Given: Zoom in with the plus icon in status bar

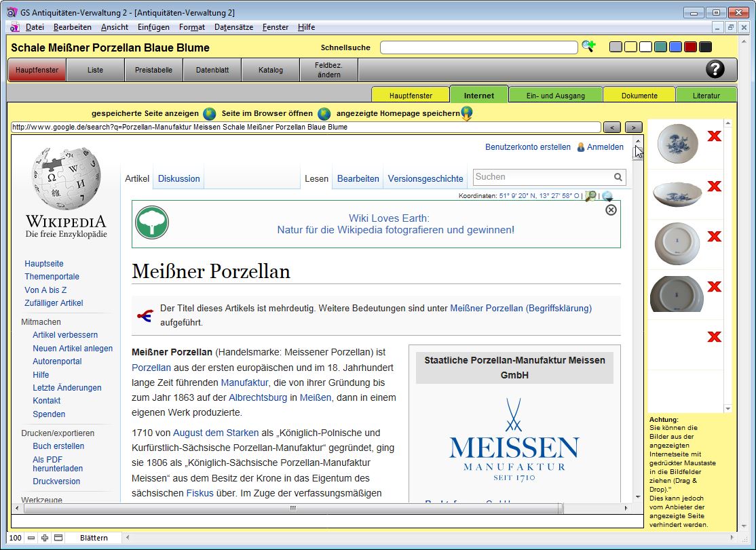Looking at the screenshot, I should click(45, 538).
